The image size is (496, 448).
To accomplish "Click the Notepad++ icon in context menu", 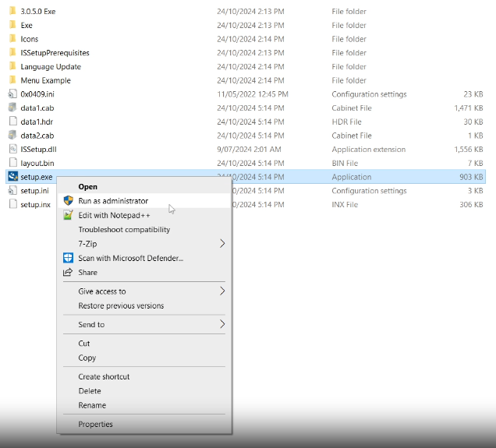I will coord(68,215).
